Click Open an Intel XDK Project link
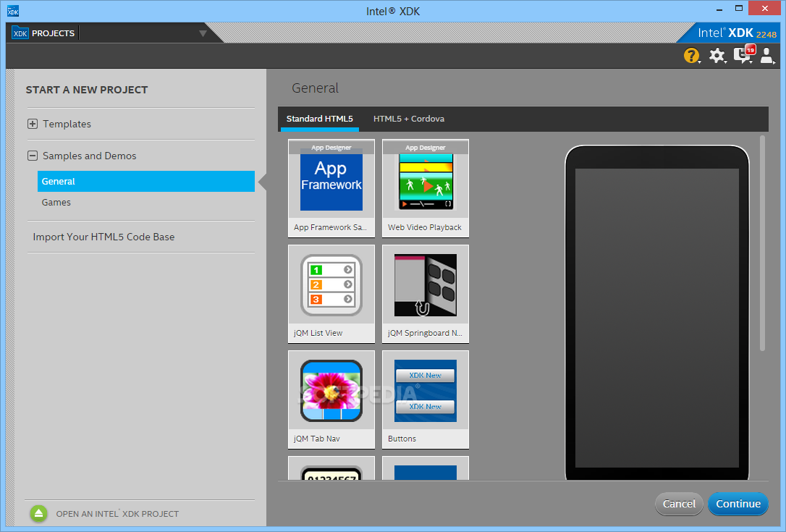Screen dimensions: 786x532 tap(117, 514)
